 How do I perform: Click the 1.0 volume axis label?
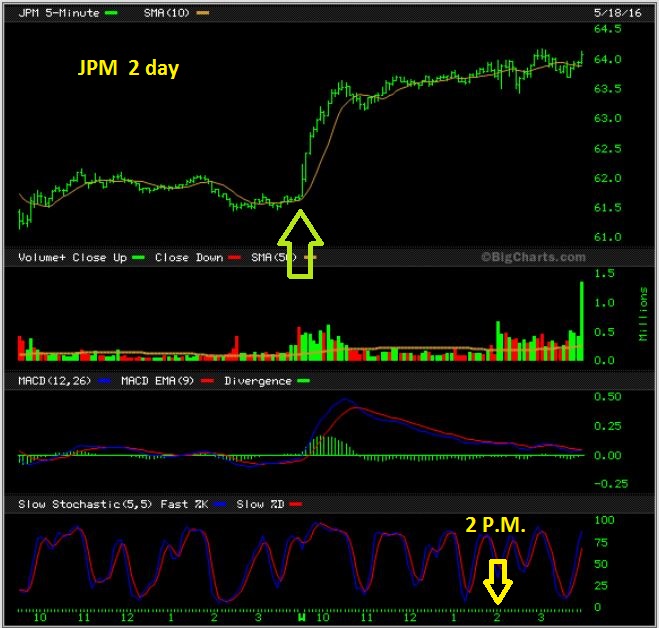(604, 303)
